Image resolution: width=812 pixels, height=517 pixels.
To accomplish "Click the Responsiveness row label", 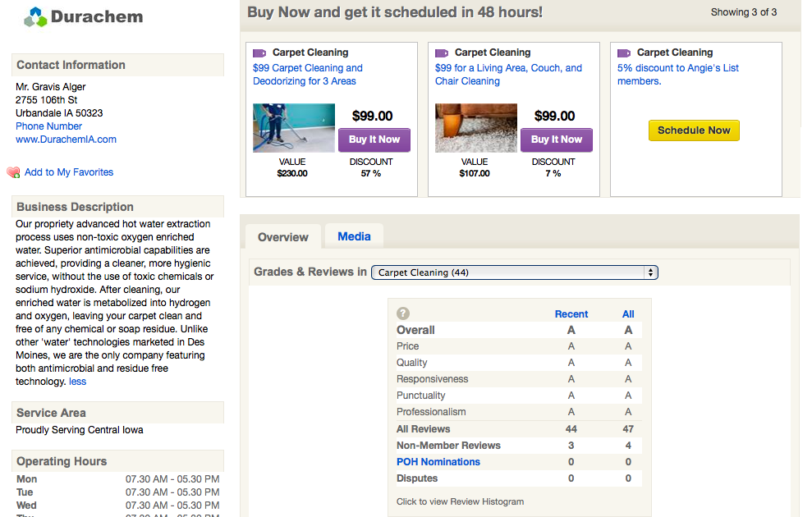I will [x=433, y=379].
